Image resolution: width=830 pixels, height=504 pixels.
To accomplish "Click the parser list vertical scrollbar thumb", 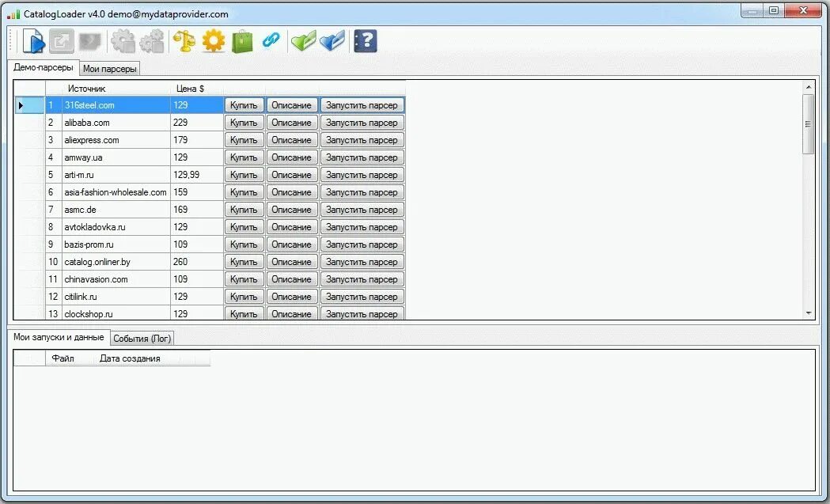I will tap(809, 124).
